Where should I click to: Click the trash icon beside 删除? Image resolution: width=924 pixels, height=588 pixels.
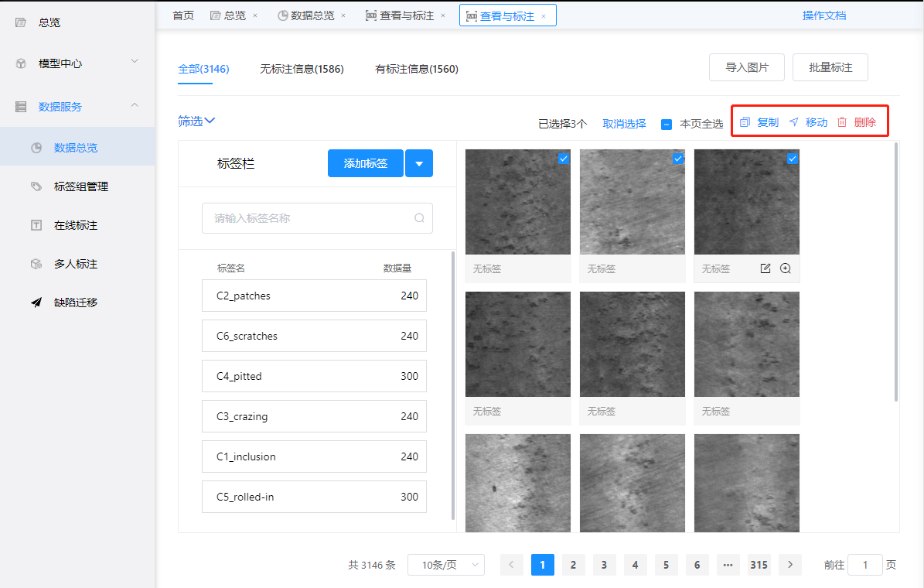842,122
